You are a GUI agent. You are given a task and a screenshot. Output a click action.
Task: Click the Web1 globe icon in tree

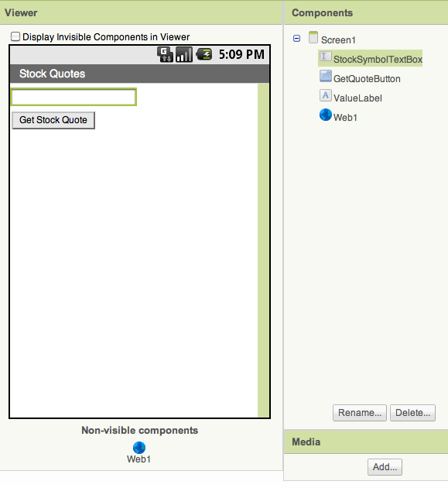(326, 115)
